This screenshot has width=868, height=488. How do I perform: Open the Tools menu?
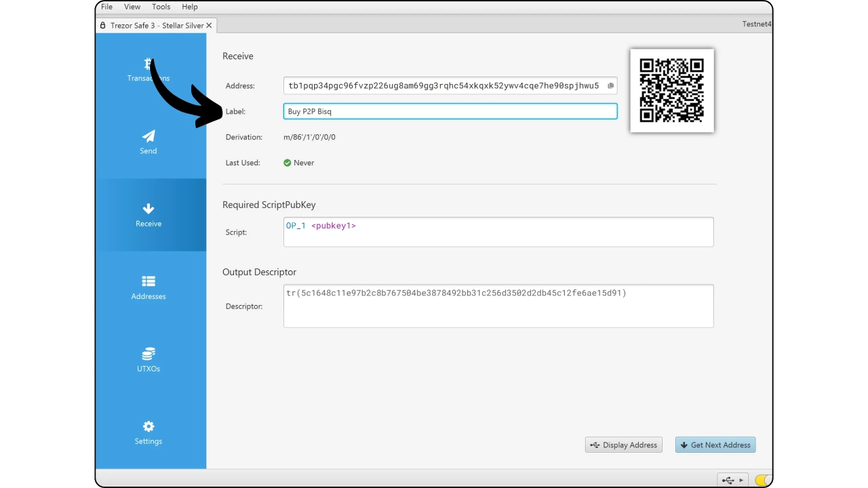pos(161,7)
